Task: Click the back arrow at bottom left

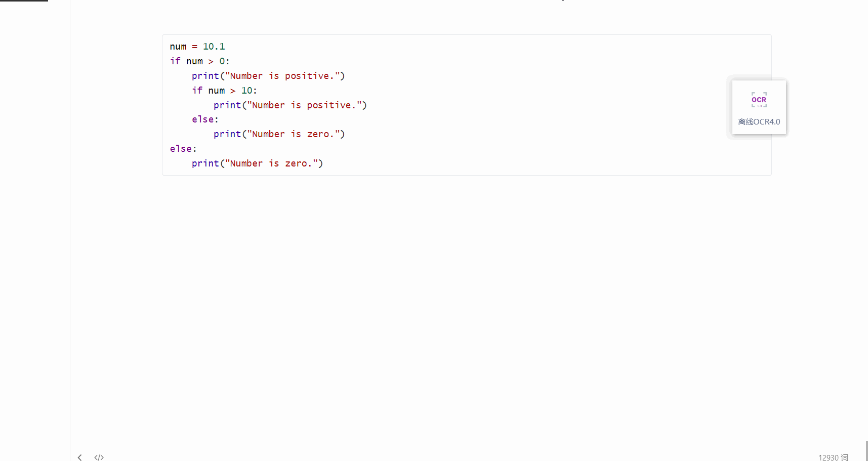Action: click(79, 457)
